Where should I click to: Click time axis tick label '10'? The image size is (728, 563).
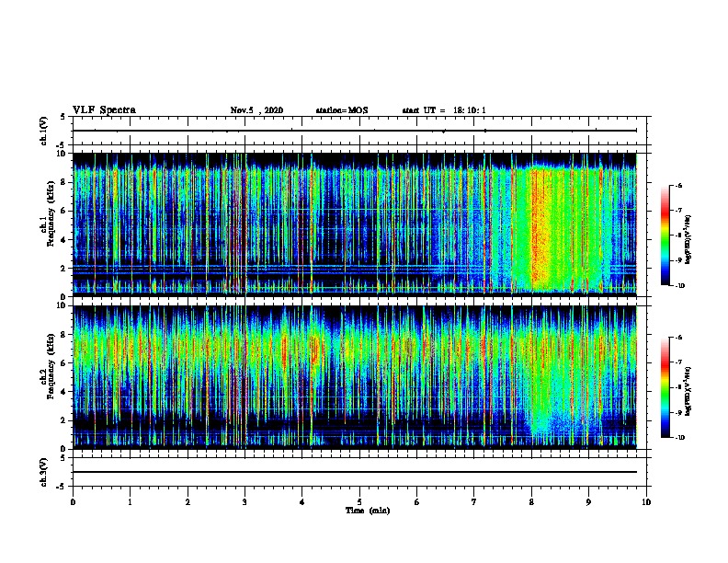point(646,502)
